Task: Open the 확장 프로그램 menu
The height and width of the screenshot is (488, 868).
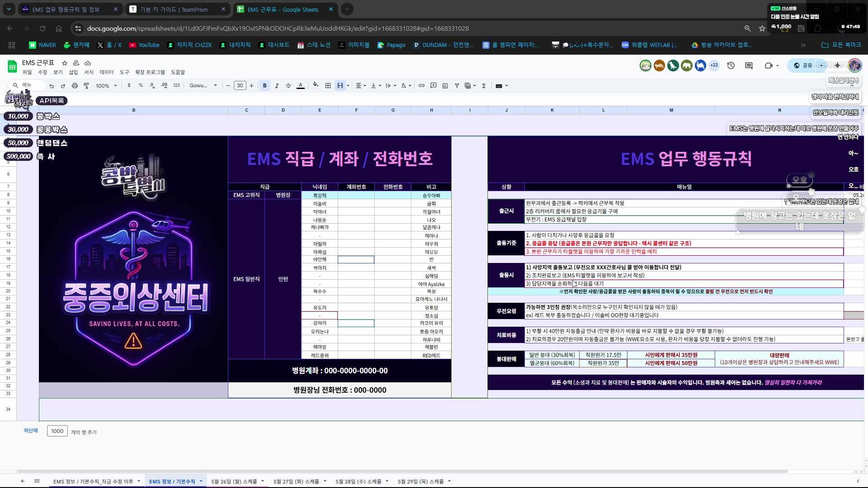Action: coord(150,72)
